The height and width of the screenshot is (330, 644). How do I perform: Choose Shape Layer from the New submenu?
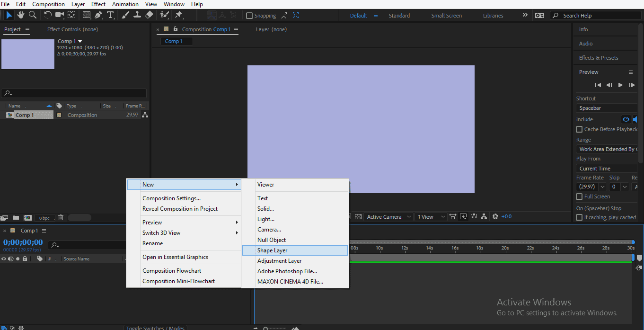click(x=273, y=250)
